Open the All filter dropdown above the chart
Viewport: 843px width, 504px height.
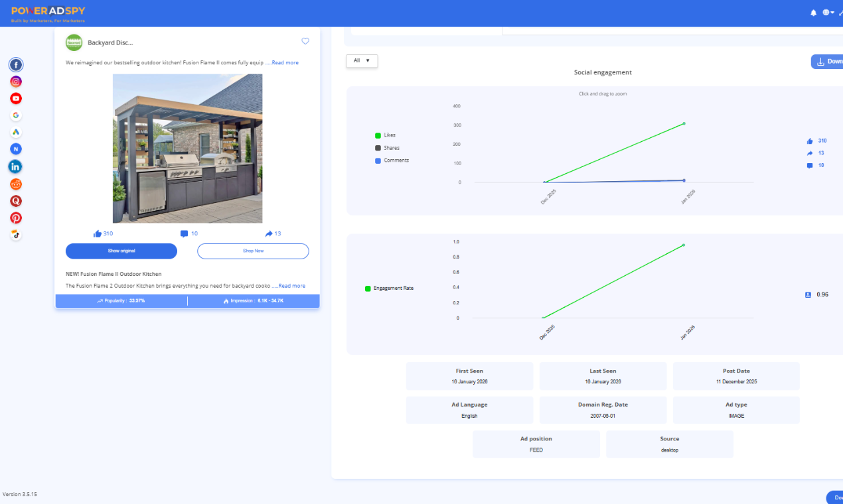tap(361, 60)
